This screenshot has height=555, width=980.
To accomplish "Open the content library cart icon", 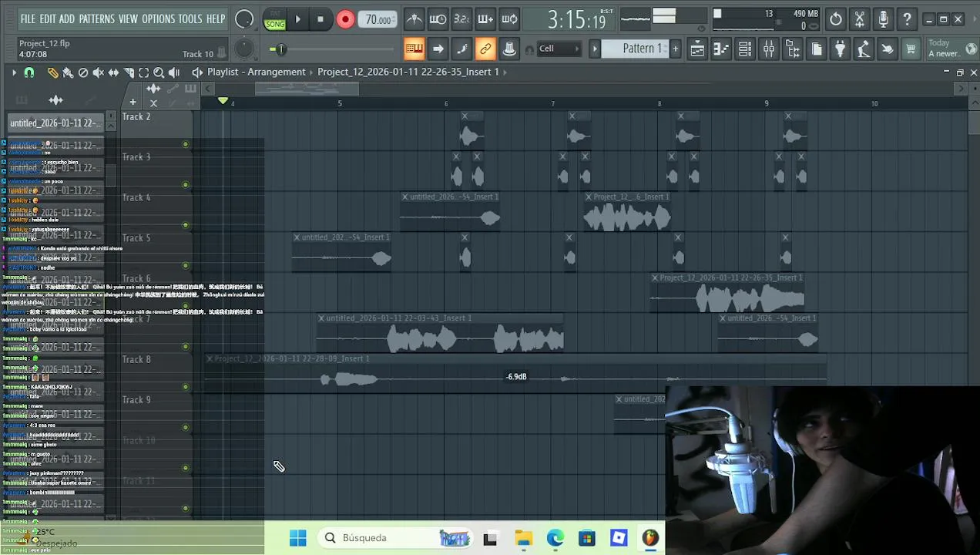I will [911, 49].
